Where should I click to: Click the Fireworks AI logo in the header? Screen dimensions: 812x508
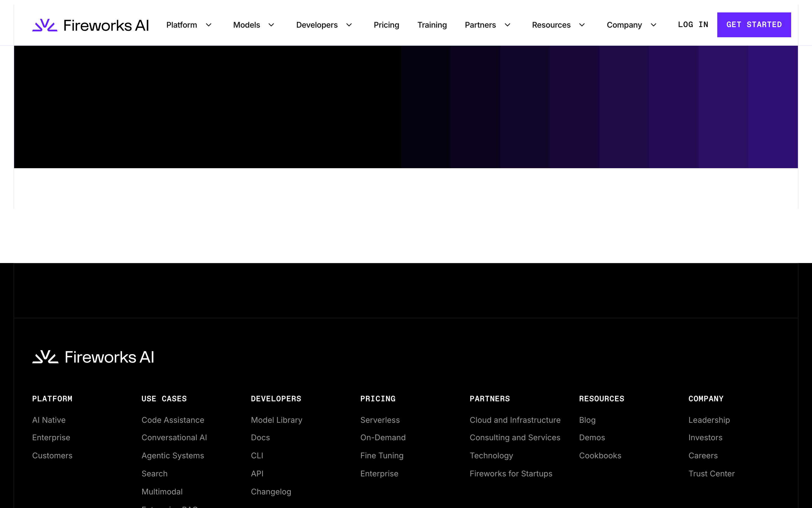(x=91, y=25)
